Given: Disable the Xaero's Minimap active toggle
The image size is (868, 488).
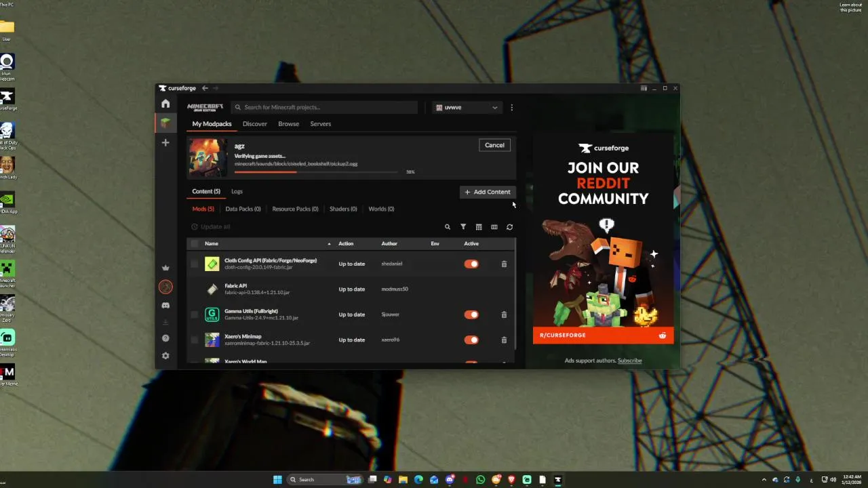Looking at the screenshot, I should coord(471,340).
